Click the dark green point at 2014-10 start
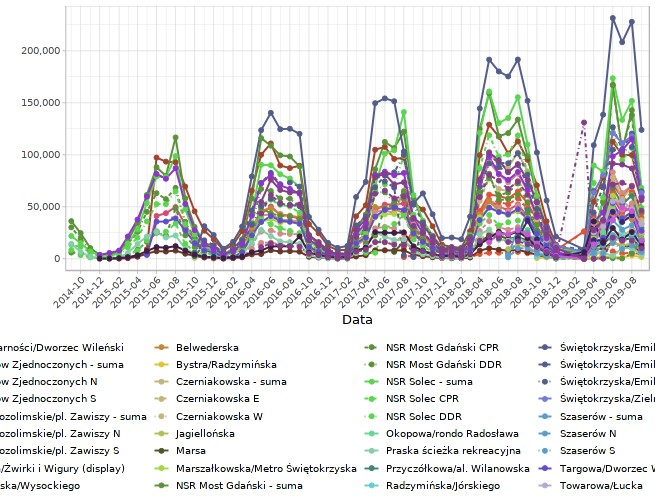This screenshot has height=500, width=655. pos(71,221)
